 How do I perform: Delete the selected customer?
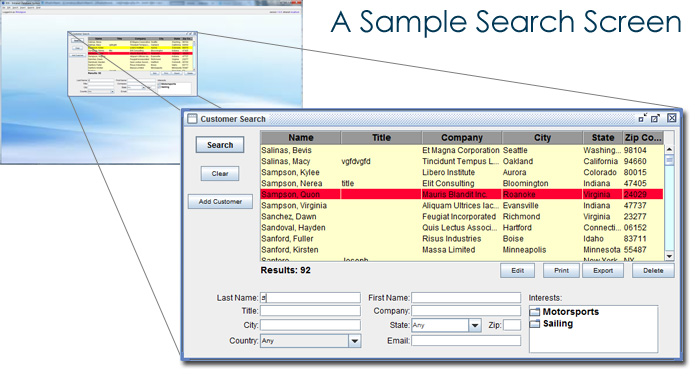pyautogui.click(x=653, y=270)
